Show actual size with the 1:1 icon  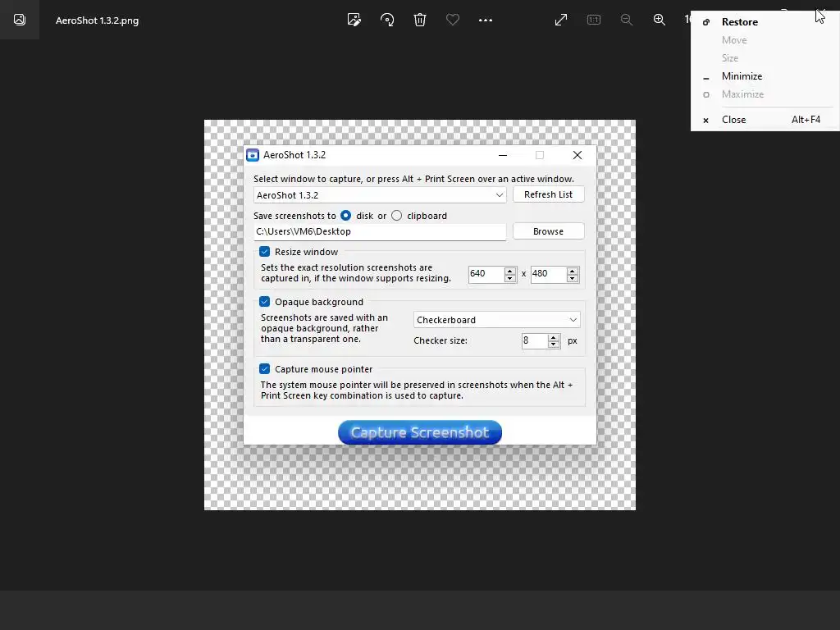point(594,20)
